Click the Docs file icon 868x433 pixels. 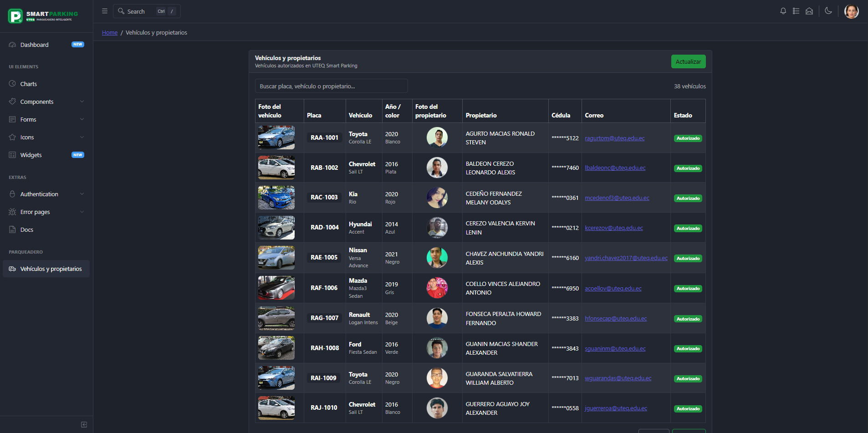coord(12,229)
